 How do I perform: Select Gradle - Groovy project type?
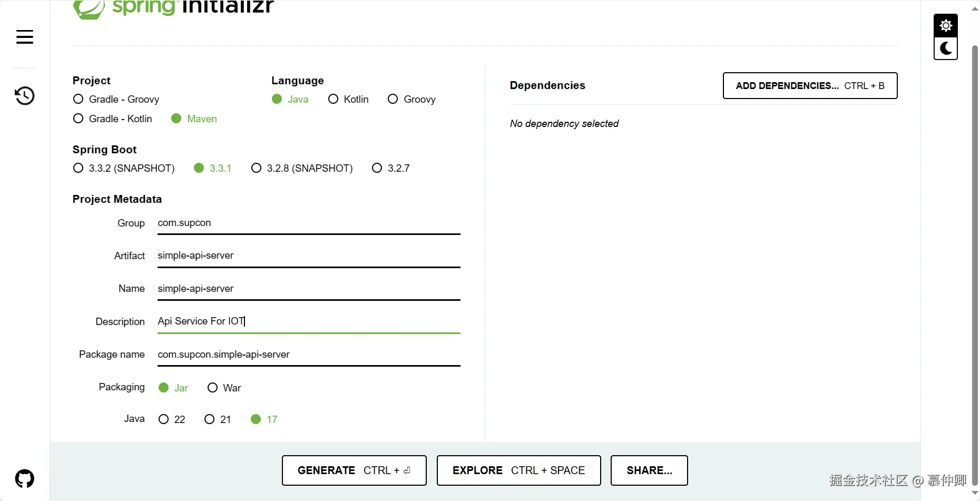click(x=116, y=99)
